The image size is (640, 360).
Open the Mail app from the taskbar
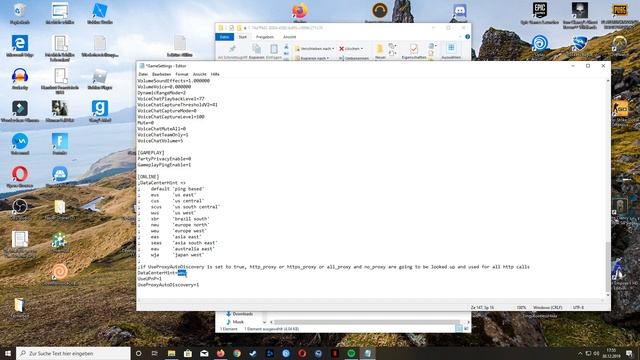tap(204, 353)
